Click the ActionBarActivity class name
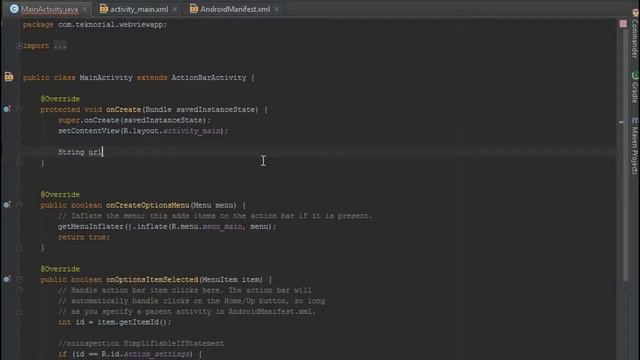 (209, 77)
